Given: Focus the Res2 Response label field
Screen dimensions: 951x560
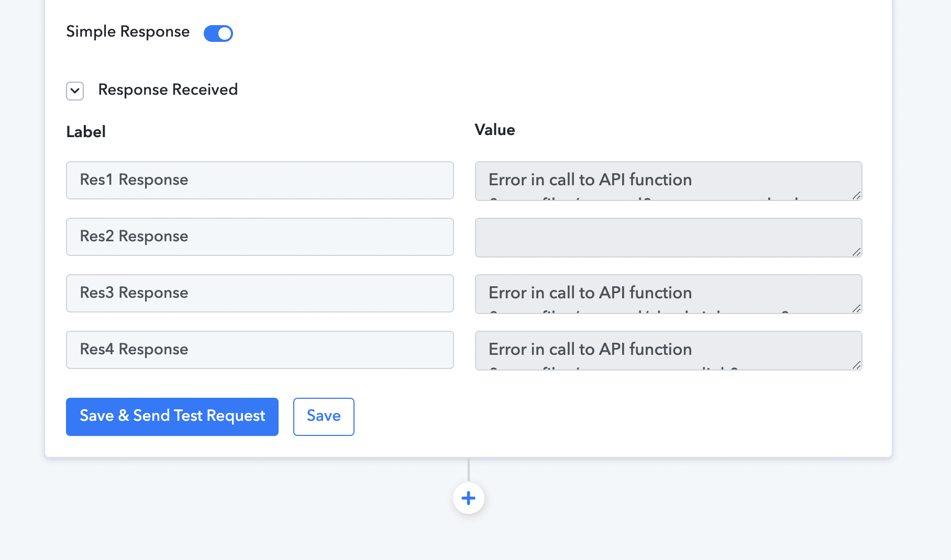Looking at the screenshot, I should tap(260, 237).
